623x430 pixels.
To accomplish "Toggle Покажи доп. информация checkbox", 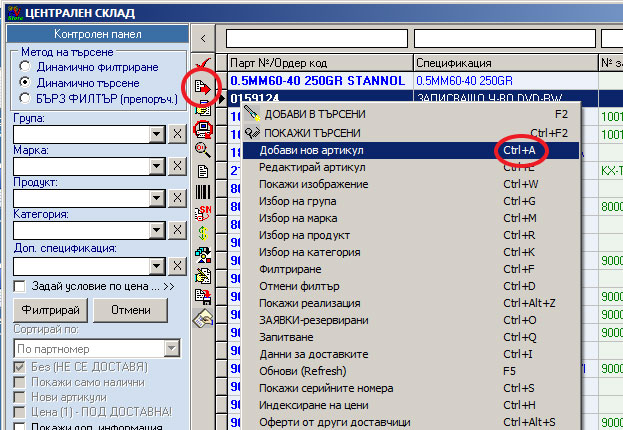I will click(19, 426).
